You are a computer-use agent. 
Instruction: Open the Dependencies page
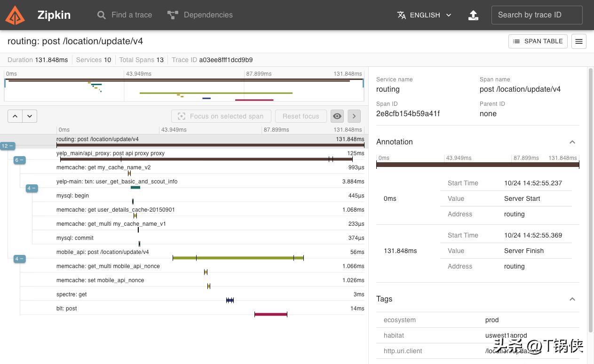208,15
